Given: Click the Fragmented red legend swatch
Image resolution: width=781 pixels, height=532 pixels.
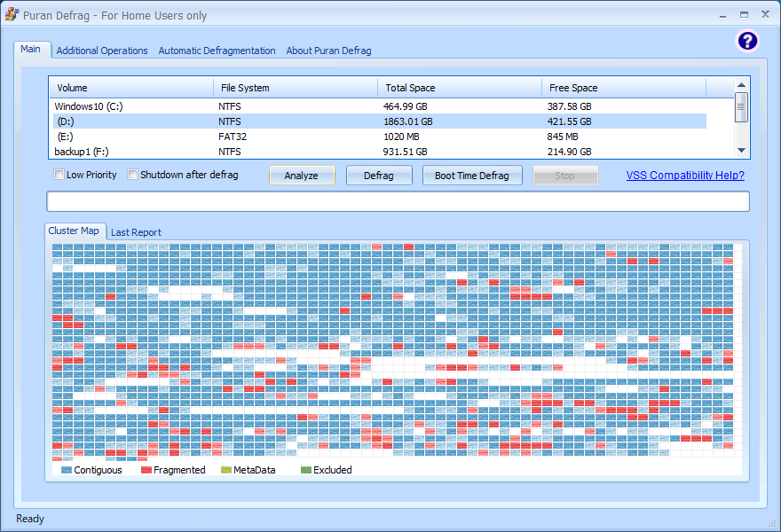Looking at the screenshot, I should [146, 470].
